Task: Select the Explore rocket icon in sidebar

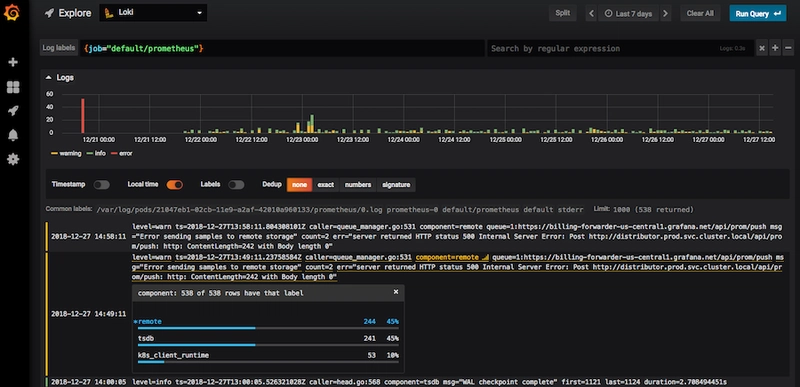Action: pos(13,111)
